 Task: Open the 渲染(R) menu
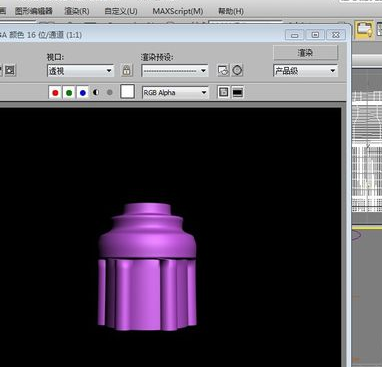pyautogui.click(x=77, y=11)
